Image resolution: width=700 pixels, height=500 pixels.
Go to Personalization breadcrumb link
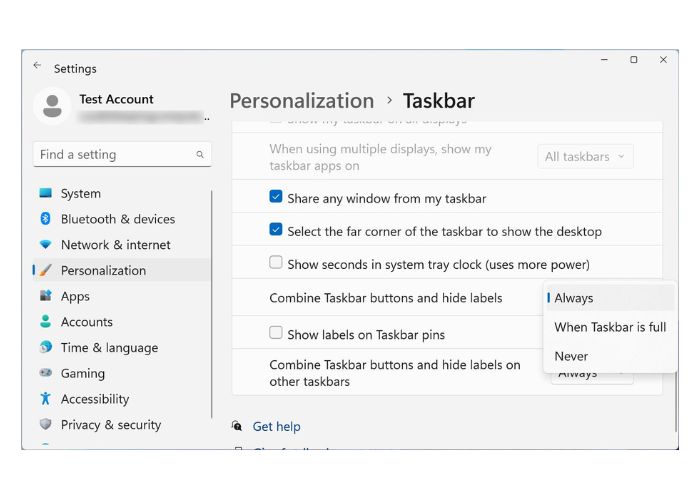[301, 101]
